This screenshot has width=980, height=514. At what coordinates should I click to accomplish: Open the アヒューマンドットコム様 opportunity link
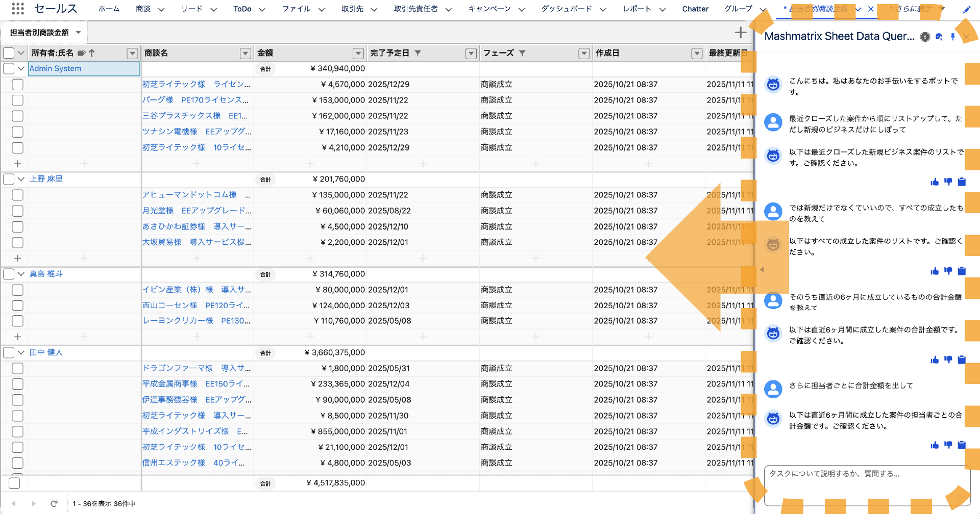tap(189, 195)
